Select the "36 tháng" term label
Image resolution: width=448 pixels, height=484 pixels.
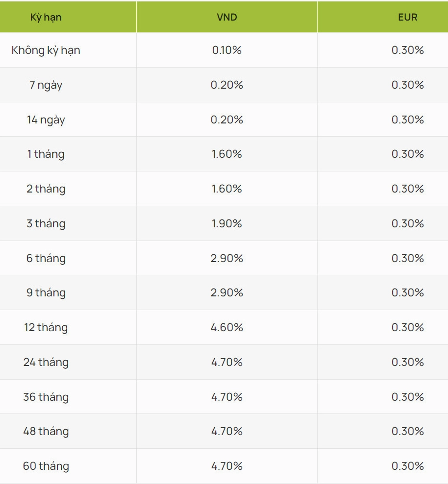click(46, 397)
